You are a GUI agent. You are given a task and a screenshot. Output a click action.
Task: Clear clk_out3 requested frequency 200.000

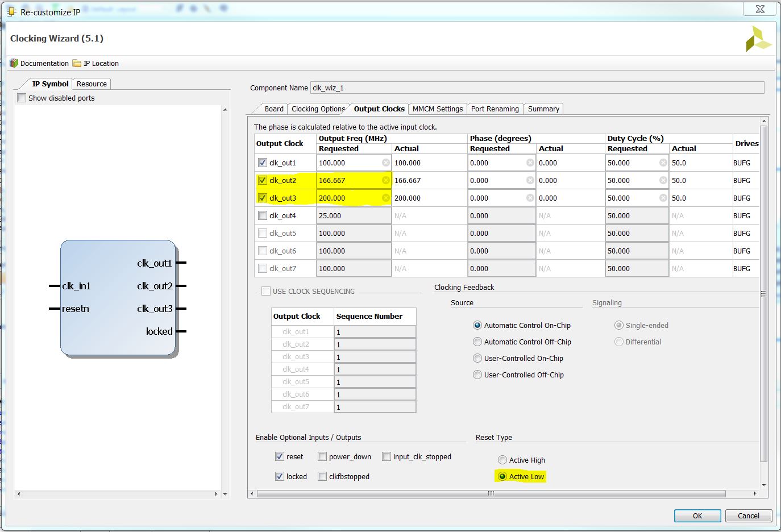(386, 198)
